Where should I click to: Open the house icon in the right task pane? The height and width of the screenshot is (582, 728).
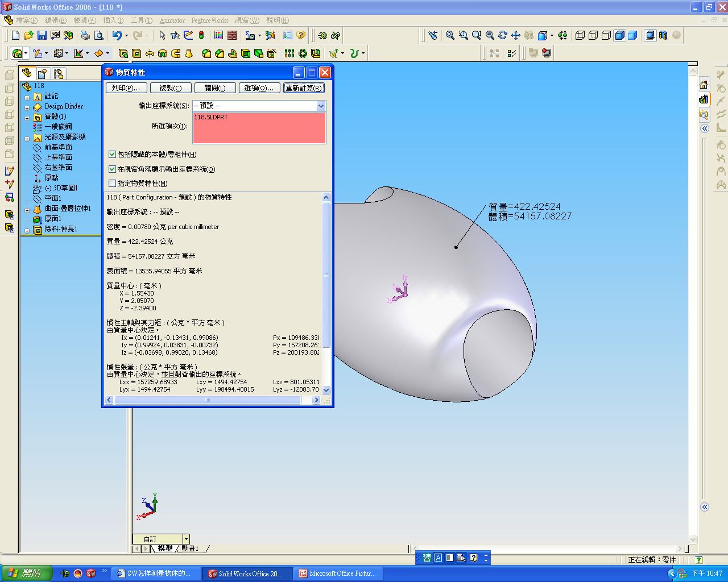(704, 85)
